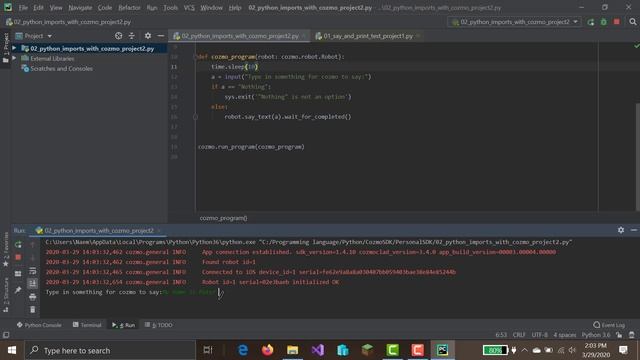Screen dimensions: 640x360
Task: Hide the Project panel
Action: click(x=161, y=36)
